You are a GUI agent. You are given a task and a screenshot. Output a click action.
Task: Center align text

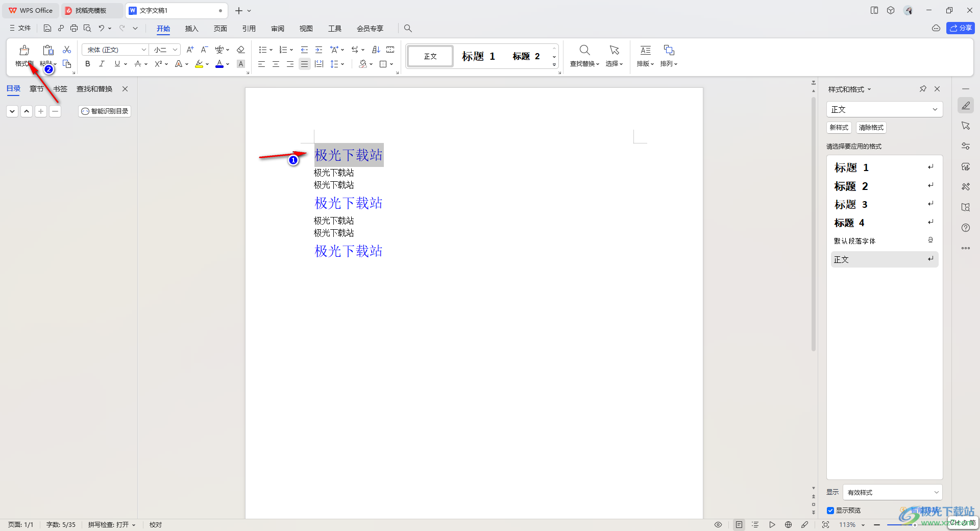point(276,64)
